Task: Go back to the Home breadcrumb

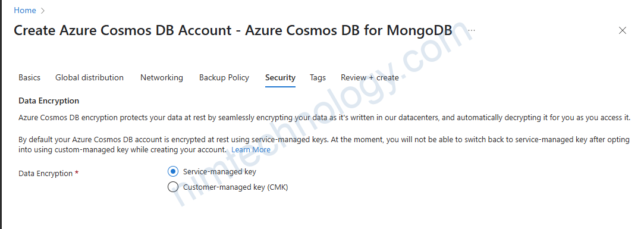Action: [x=24, y=10]
